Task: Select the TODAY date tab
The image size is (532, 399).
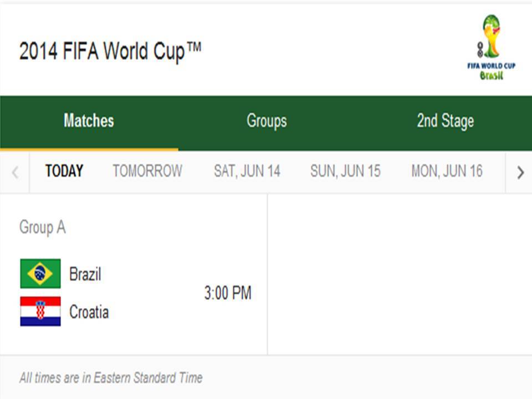Action: [x=64, y=171]
